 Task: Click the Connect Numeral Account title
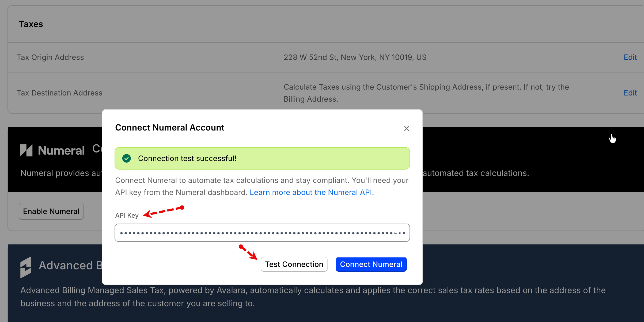coord(169,128)
